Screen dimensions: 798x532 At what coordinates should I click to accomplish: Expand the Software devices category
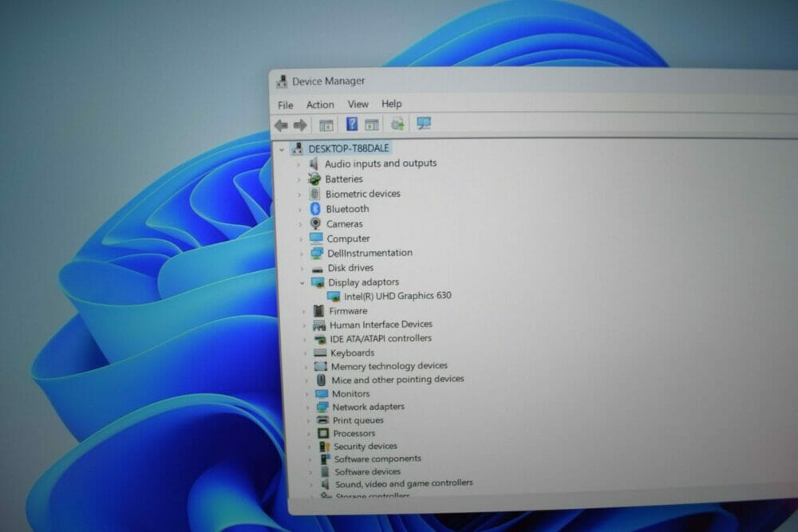(x=310, y=472)
